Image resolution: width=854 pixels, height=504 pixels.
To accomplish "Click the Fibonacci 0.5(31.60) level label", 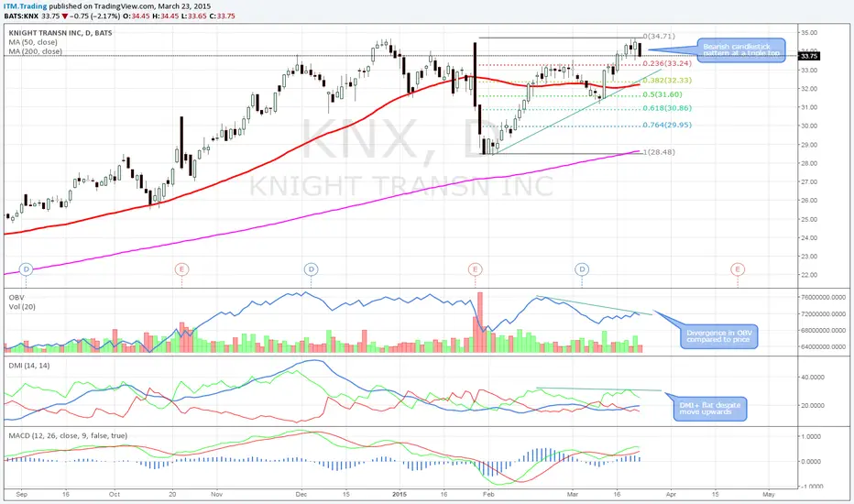I will (662, 94).
